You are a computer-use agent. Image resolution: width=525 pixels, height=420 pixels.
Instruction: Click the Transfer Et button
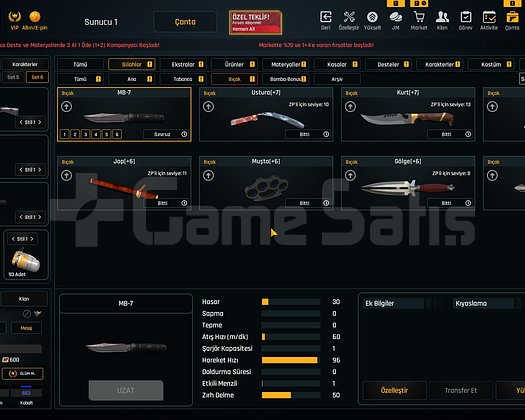pyautogui.click(x=461, y=390)
